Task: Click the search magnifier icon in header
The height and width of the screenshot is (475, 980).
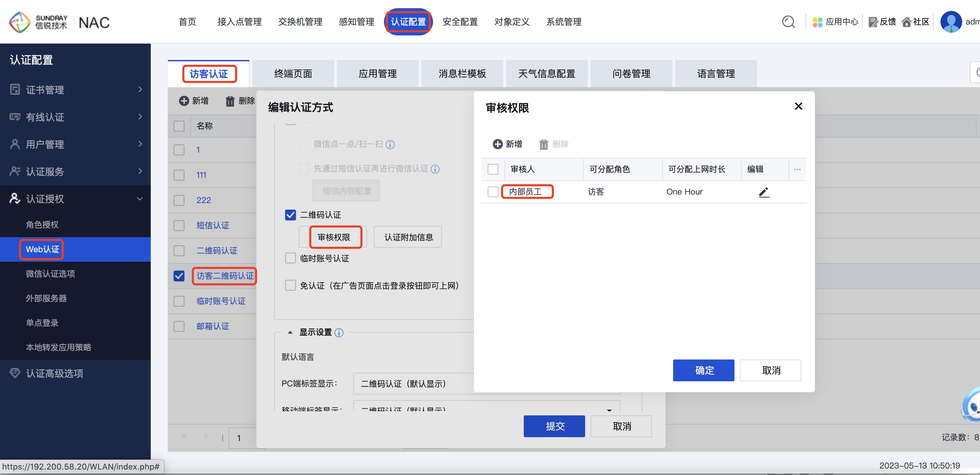Action: click(x=788, y=22)
